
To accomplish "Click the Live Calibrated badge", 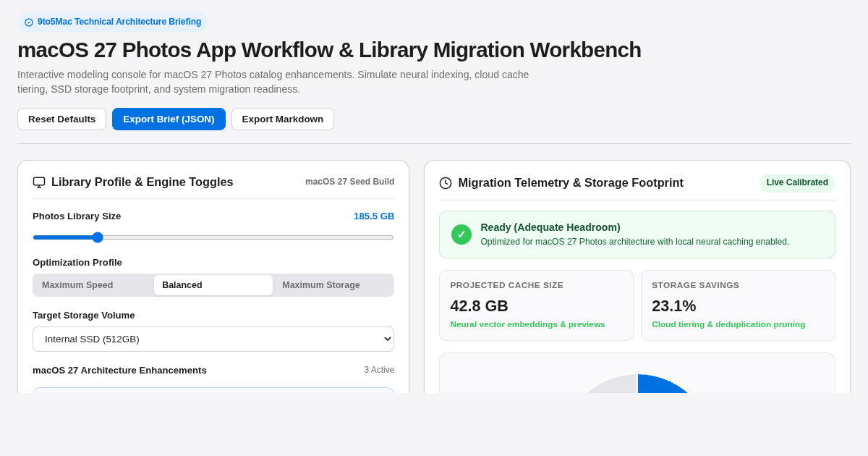I will click(x=797, y=182).
